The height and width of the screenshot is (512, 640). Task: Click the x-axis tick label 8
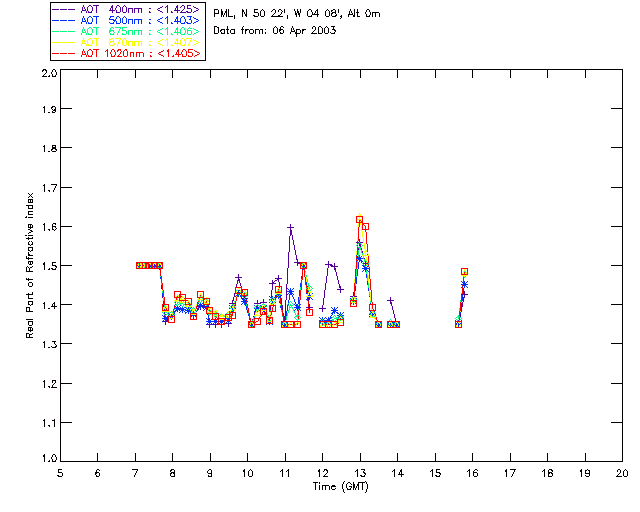173,473
